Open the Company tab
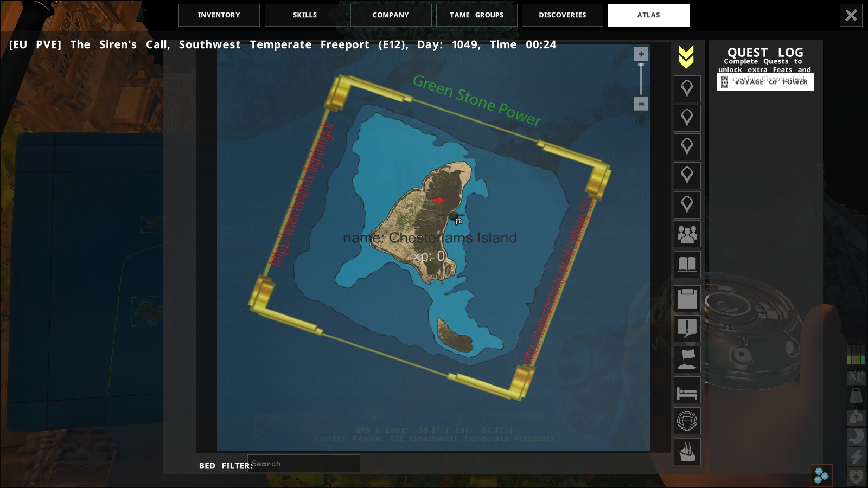The image size is (868, 488). [391, 15]
